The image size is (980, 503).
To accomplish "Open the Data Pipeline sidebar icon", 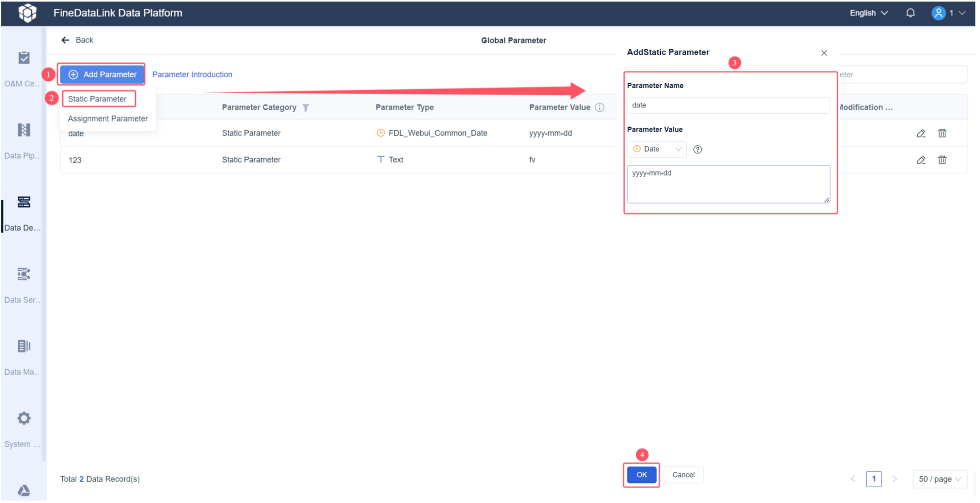I will pyautogui.click(x=24, y=130).
